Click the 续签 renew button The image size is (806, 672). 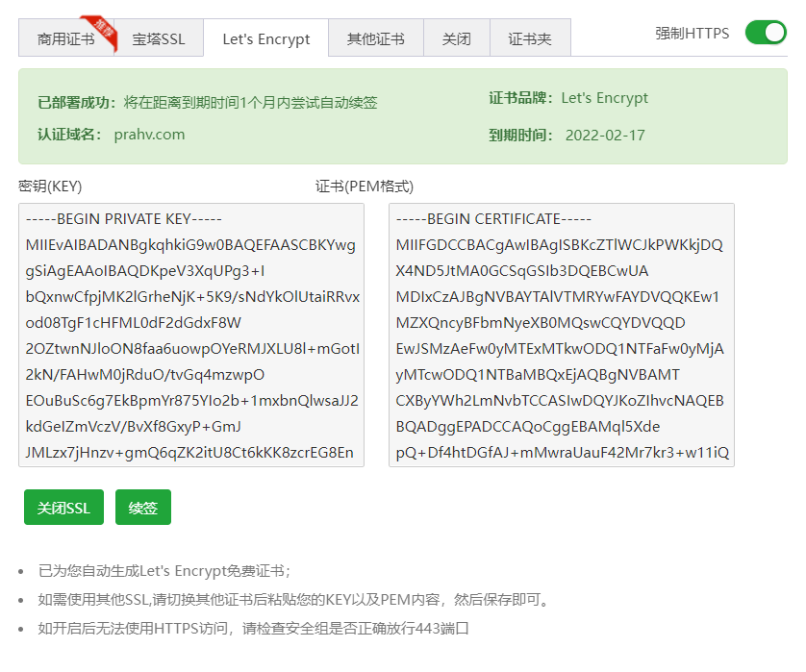pos(143,507)
